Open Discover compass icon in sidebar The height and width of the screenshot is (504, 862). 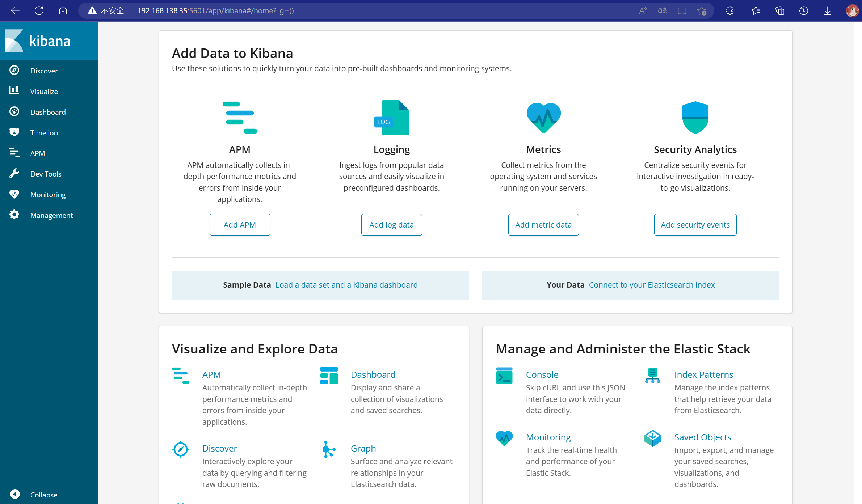14,71
